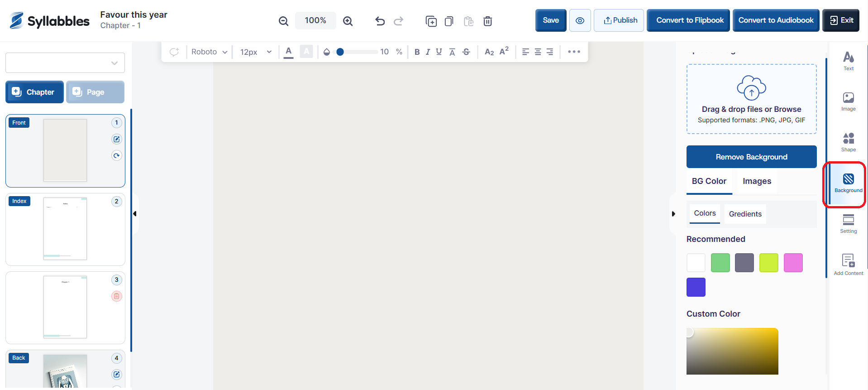The height and width of the screenshot is (390, 868).
Task: Expand the empty dropdown above Chapter button
Action: pyautogui.click(x=65, y=63)
